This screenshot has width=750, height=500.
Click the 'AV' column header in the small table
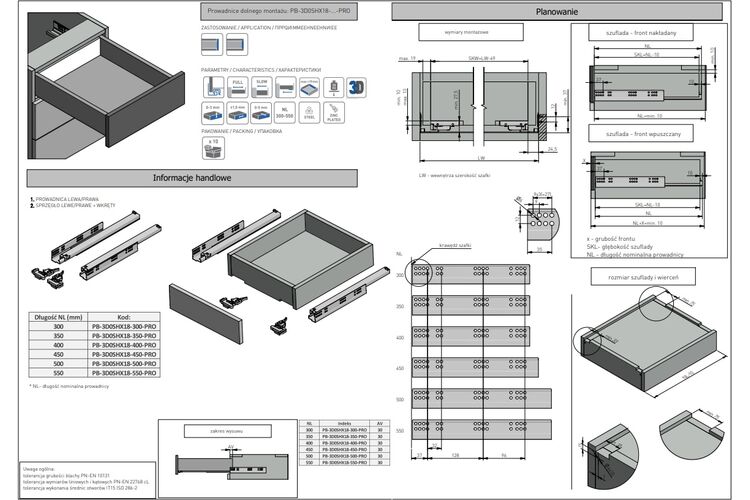tap(380, 423)
